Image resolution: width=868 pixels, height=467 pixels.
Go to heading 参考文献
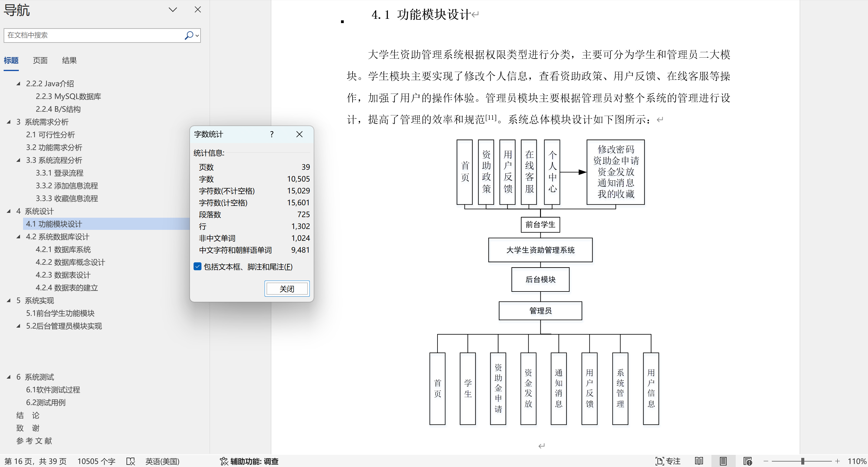point(34,441)
